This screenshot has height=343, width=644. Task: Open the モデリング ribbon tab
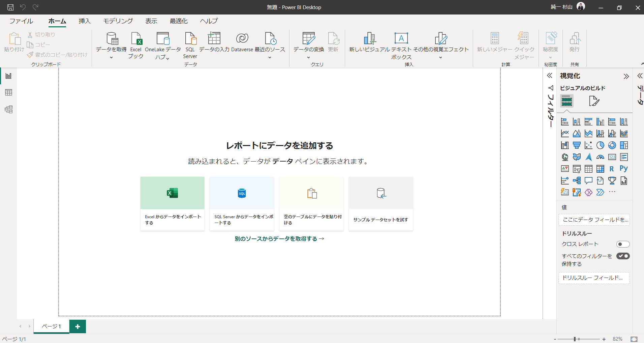(x=118, y=21)
